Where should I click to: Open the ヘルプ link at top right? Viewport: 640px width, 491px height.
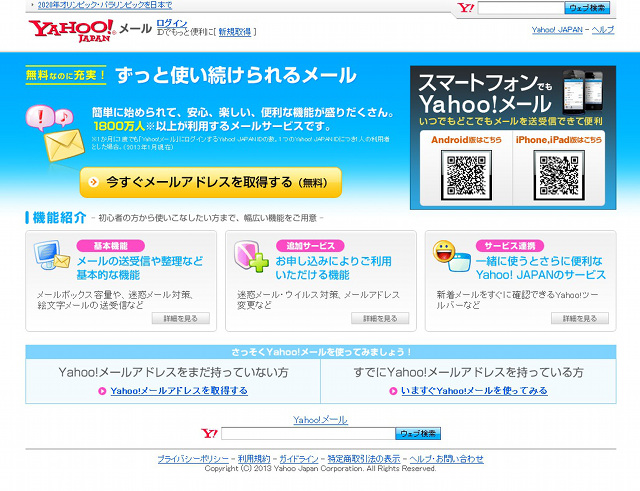coord(603,30)
